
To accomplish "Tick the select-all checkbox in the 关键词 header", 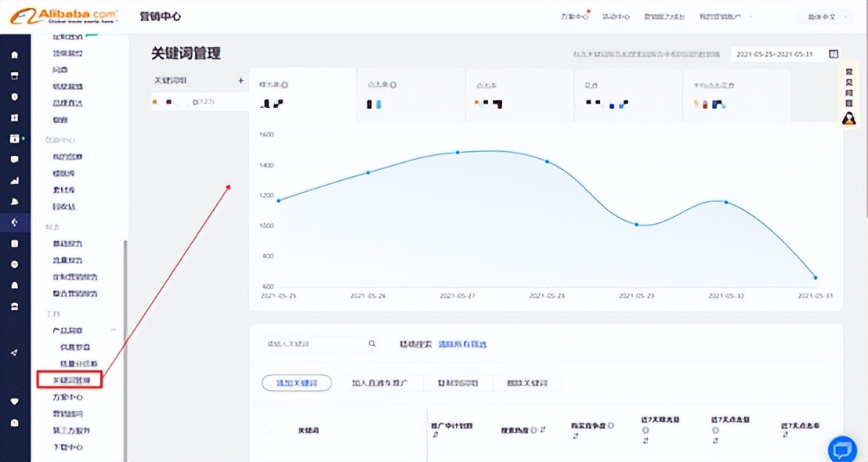I will coord(266,431).
